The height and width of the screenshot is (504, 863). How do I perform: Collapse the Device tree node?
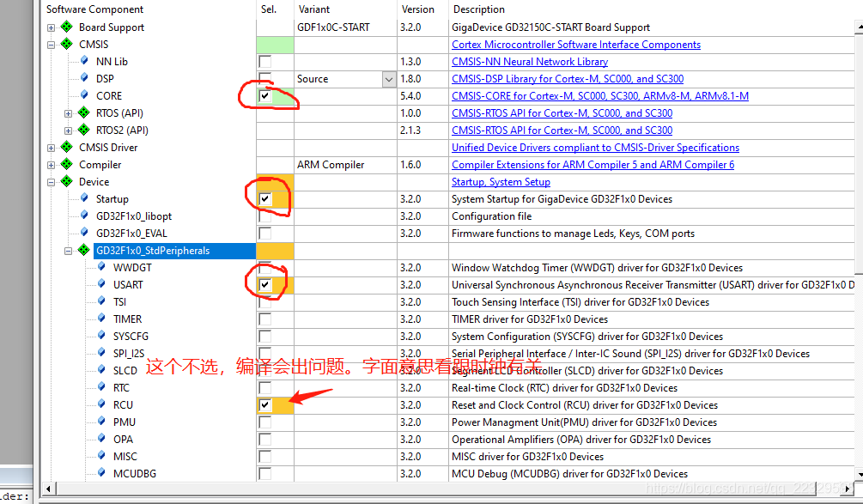[x=52, y=182]
